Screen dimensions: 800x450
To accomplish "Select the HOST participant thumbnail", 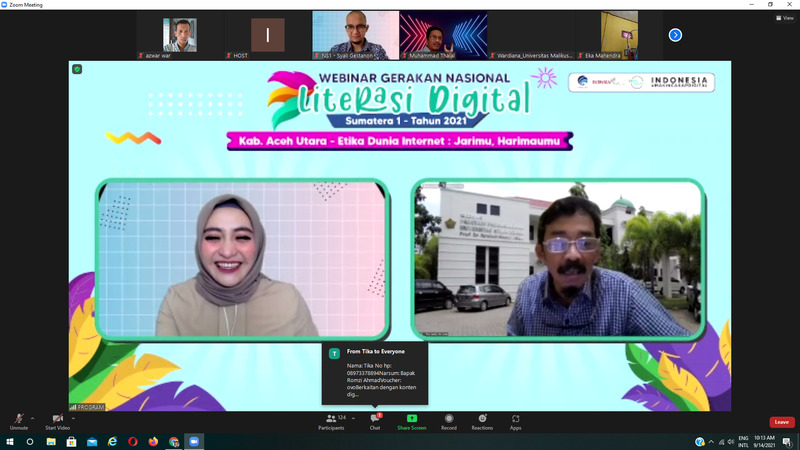I will tap(267, 35).
